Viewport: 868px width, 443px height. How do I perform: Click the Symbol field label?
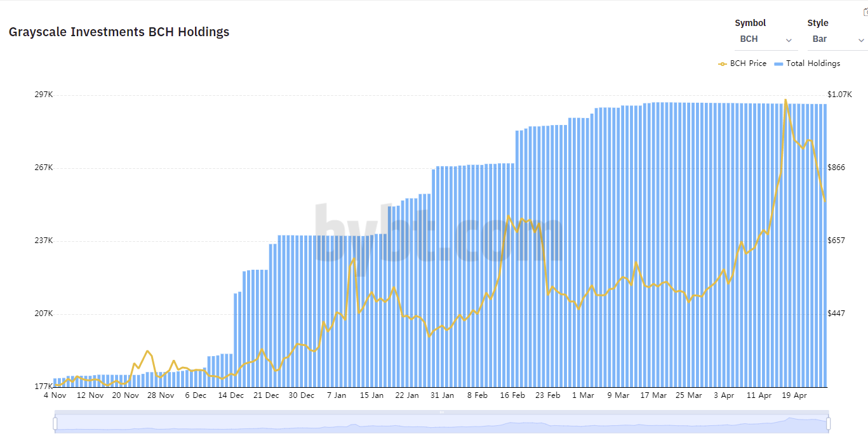751,23
